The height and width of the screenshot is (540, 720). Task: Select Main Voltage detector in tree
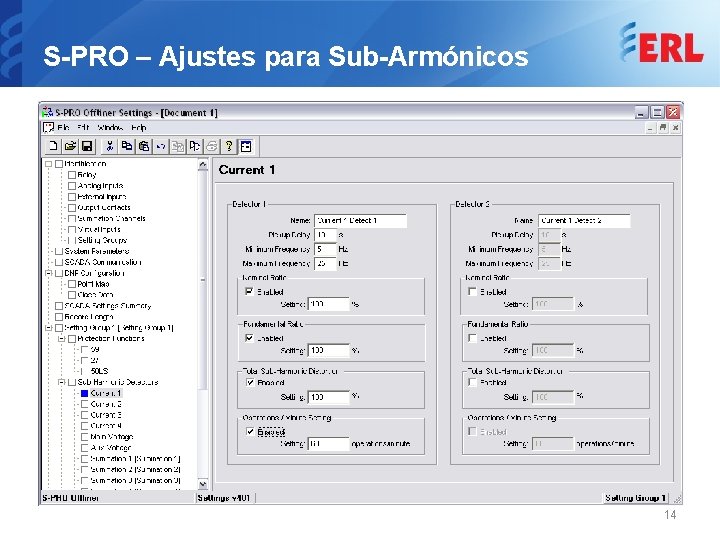coord(112,437)
